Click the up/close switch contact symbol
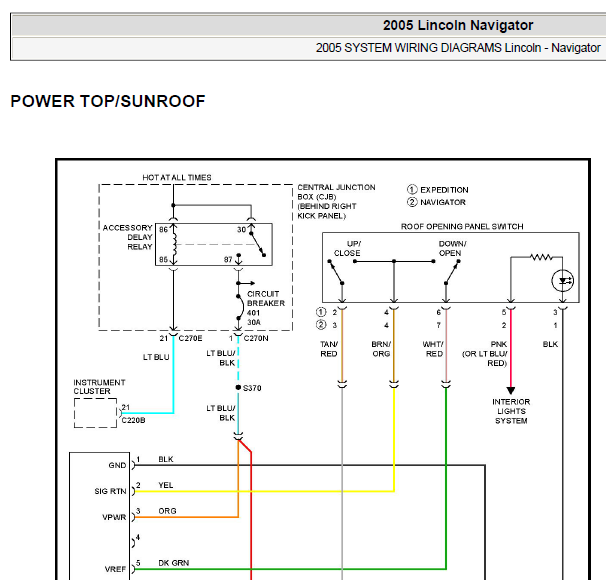Screen dimensions: 606x580 click(336, 272)
